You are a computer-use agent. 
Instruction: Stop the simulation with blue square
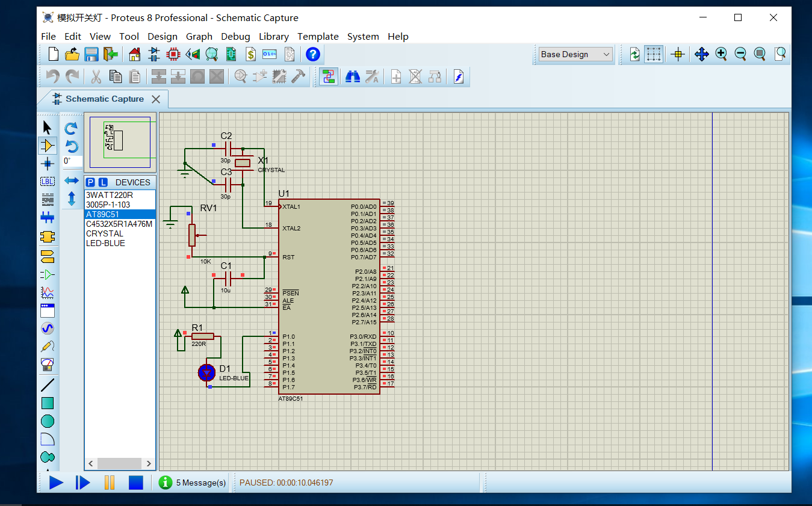click(136, 483)
